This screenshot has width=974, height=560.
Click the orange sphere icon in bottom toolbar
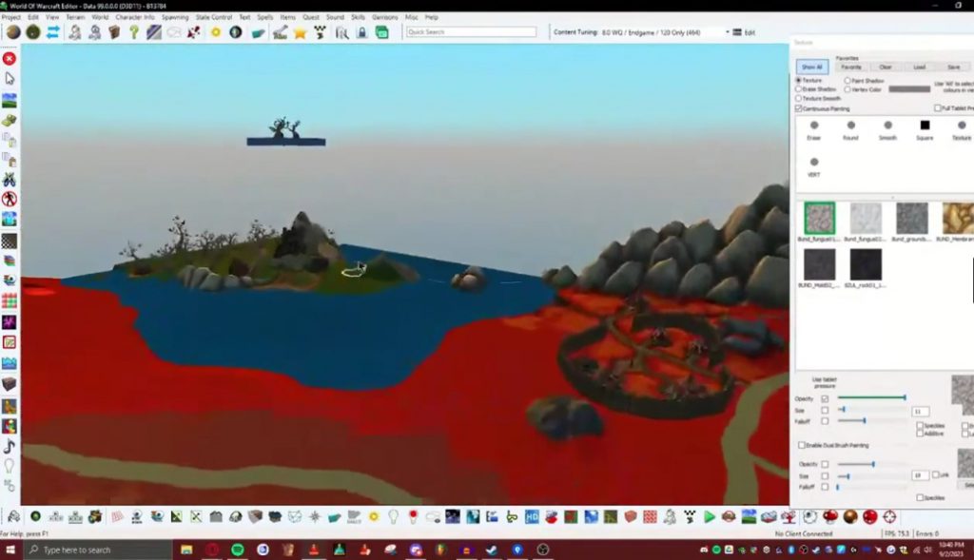[850, 516]
